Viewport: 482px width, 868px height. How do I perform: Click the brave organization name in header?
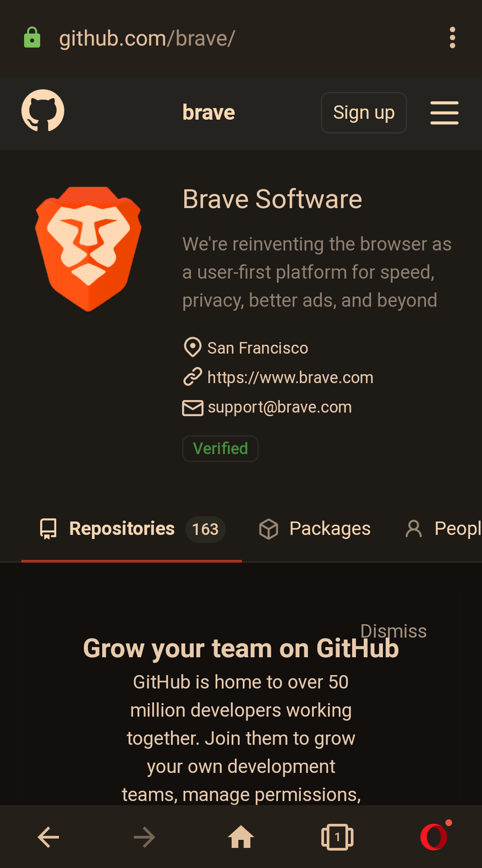click(x=208, y=113)
